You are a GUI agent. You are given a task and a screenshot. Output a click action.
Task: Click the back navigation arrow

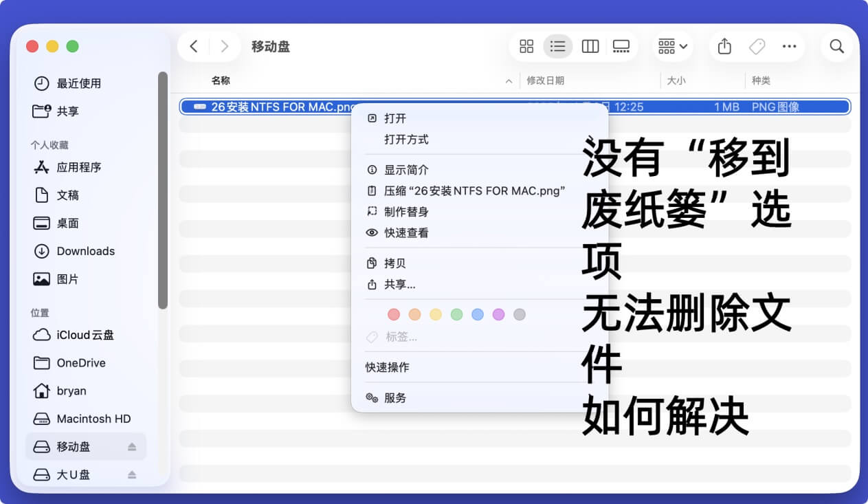tap(193, 46)
